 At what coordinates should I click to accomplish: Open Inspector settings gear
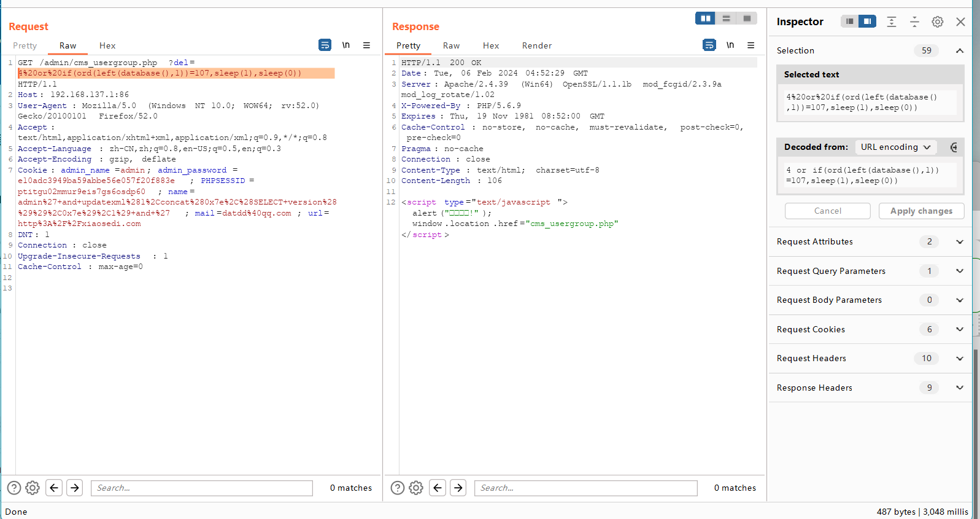coord(937,21)
